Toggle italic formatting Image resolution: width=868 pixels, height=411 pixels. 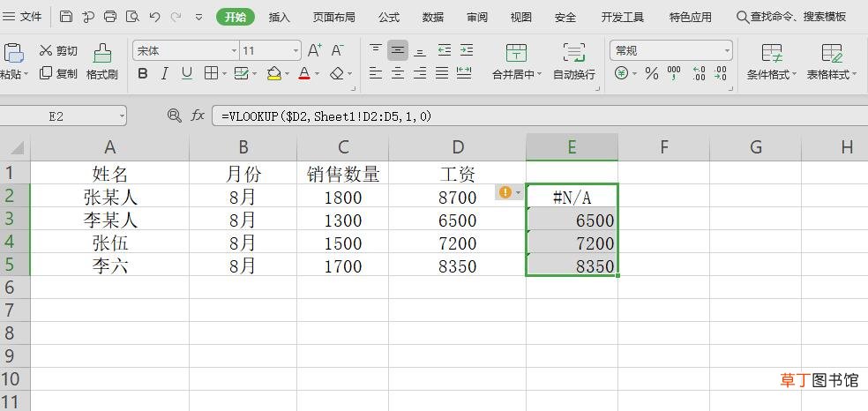[164, 73]
